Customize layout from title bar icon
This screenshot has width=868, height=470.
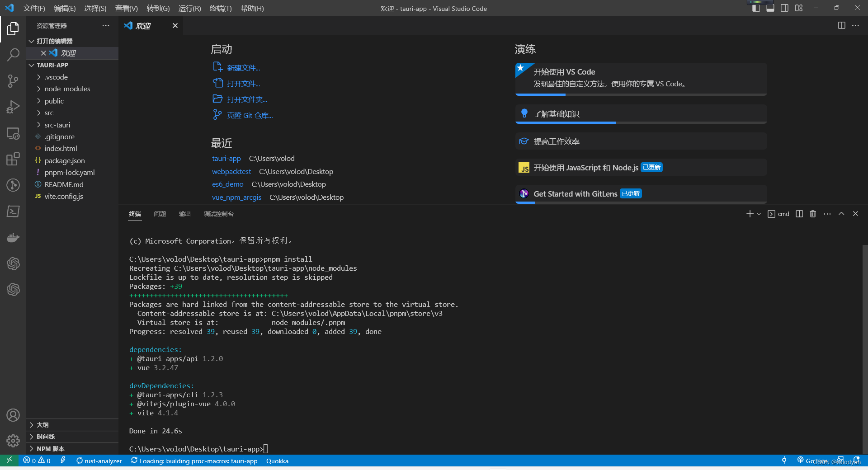(x=799, y=8)
